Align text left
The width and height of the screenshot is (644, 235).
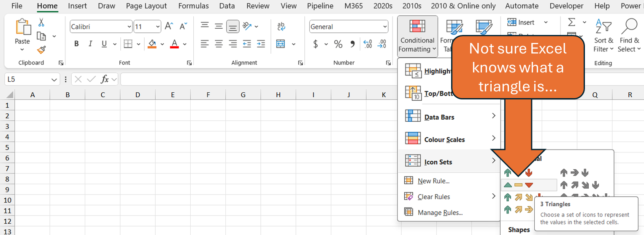pos(205,44)
